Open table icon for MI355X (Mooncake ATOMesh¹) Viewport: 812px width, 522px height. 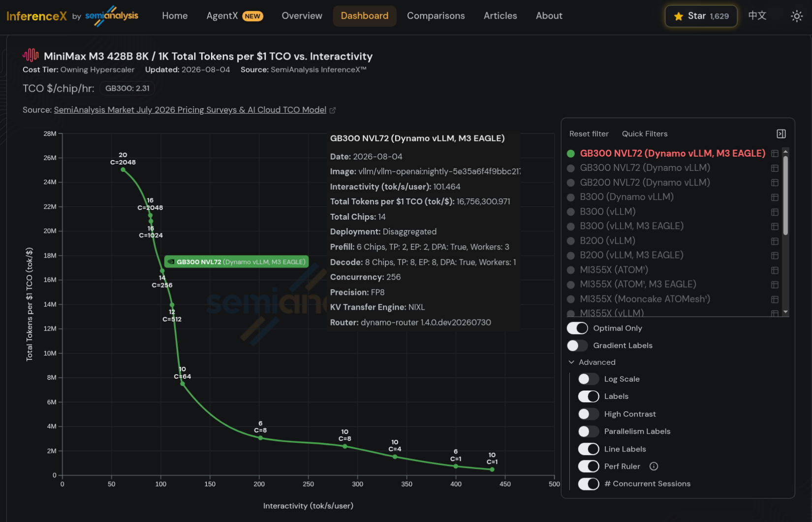pyautogui.click(x=775, y=299)
